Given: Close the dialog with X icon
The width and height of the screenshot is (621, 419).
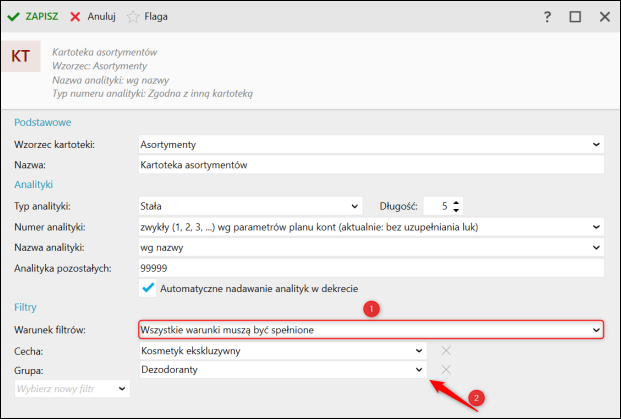Looking at the screenshot, I should click(604, 17).
